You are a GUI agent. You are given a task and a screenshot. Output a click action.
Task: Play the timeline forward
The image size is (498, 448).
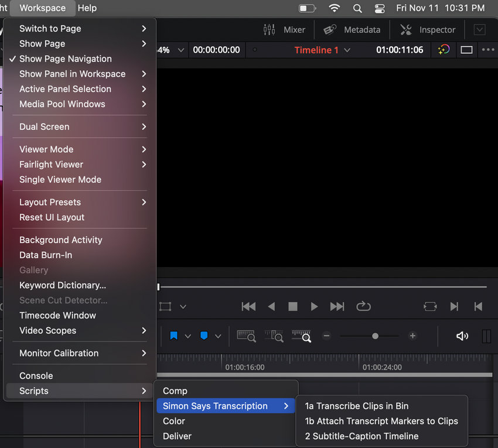click(314, 306)
